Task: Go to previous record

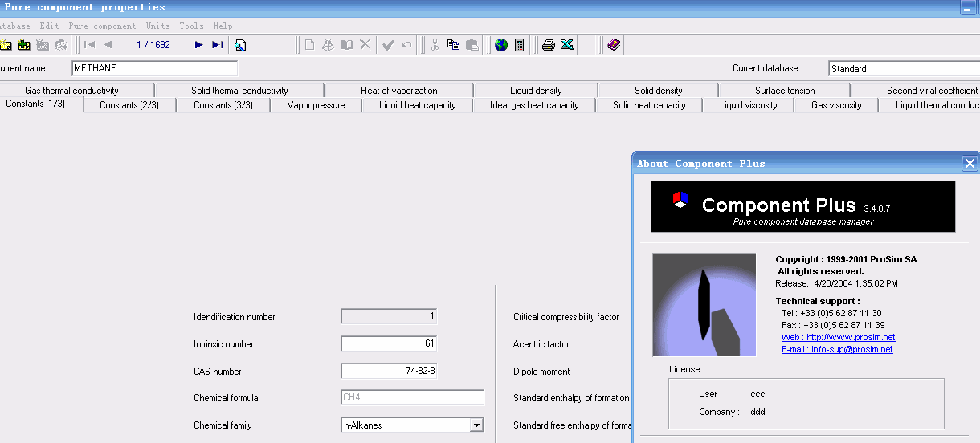Action: pyautogui.click(x=108, y=45)
